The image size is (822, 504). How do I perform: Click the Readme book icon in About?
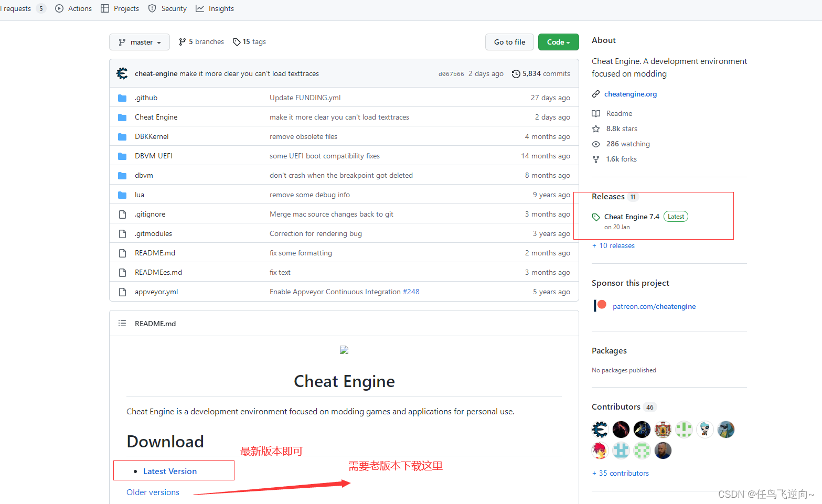coord(596,114)
